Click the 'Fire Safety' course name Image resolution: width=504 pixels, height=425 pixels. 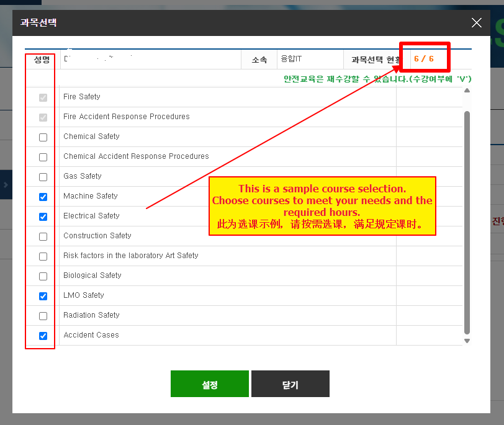tap(82, 97)
